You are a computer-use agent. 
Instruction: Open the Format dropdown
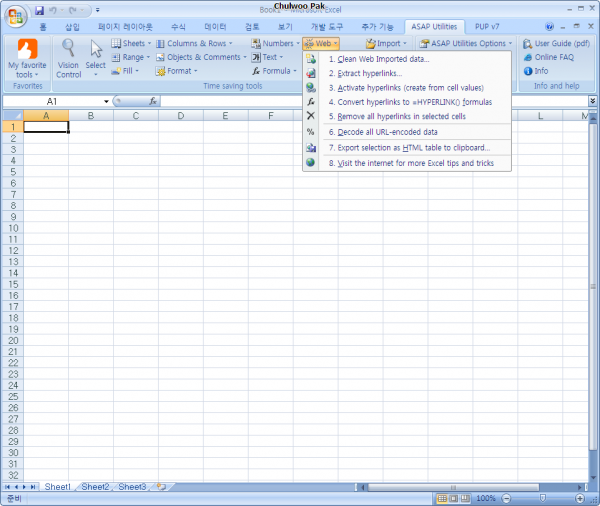tap(176, 71)
